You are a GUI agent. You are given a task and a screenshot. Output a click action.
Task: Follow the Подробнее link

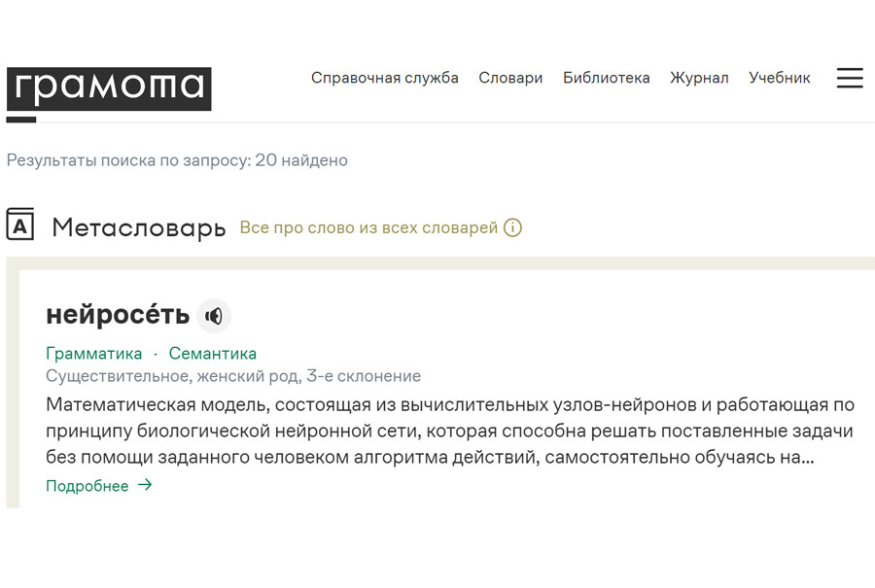(87, 486)
